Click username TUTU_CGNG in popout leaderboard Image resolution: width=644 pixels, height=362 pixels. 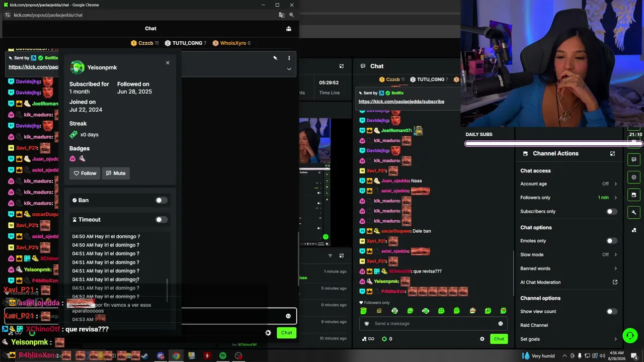click(187, 43)
